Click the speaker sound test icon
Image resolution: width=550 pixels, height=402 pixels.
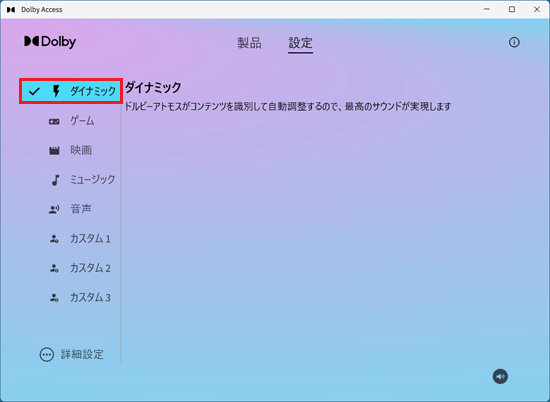tap(500, 376)
